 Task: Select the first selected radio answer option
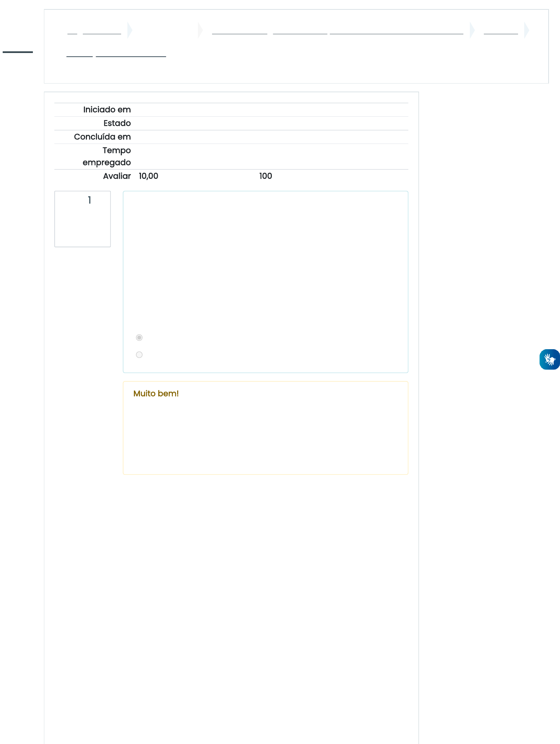pos(139,337)
